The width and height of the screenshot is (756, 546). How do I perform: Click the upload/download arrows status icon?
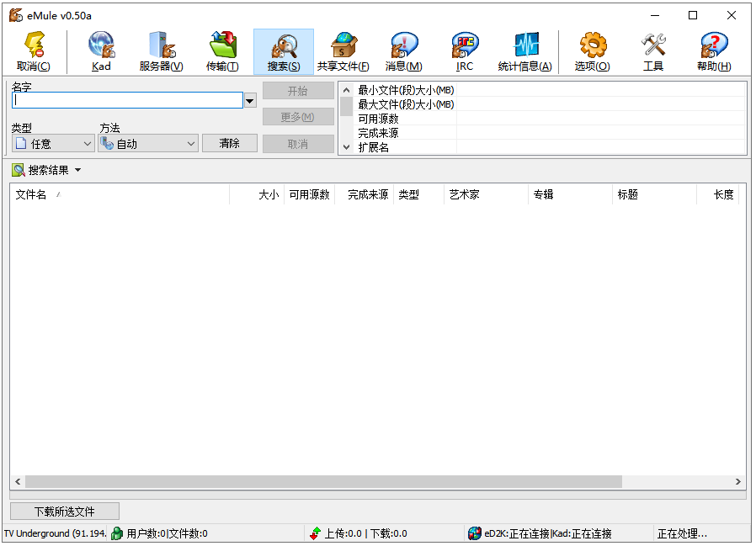316,533
